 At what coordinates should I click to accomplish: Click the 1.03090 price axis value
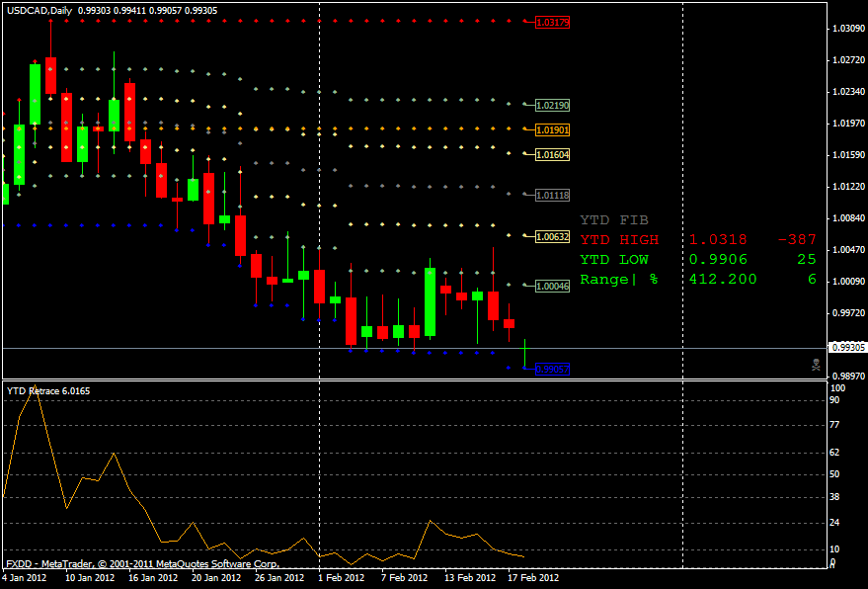tap(848, 29)
